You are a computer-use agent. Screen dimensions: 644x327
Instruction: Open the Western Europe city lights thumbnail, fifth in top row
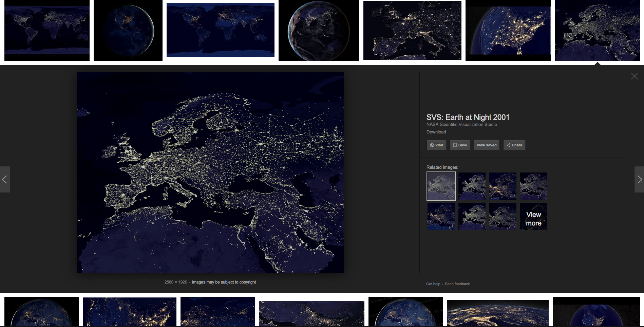click(x=412, y=30)
